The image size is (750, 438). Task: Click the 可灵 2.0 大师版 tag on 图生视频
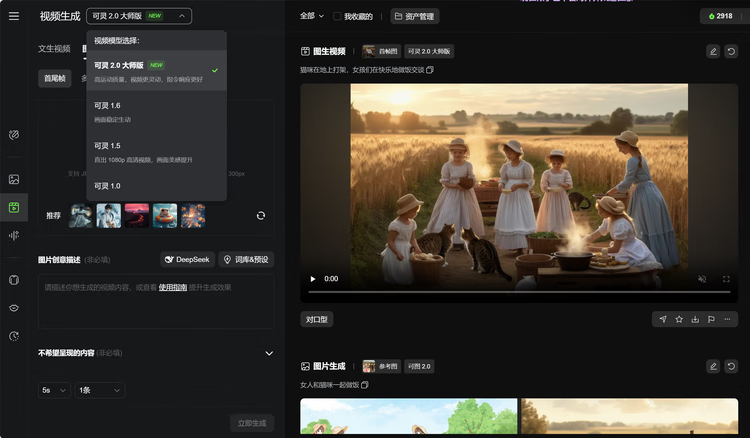point(429,51)
